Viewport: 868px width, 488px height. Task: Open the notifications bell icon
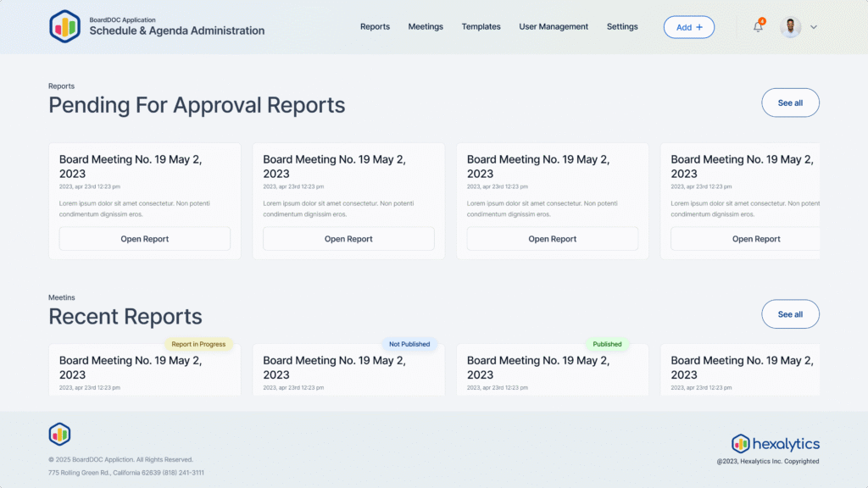(758, 27)
